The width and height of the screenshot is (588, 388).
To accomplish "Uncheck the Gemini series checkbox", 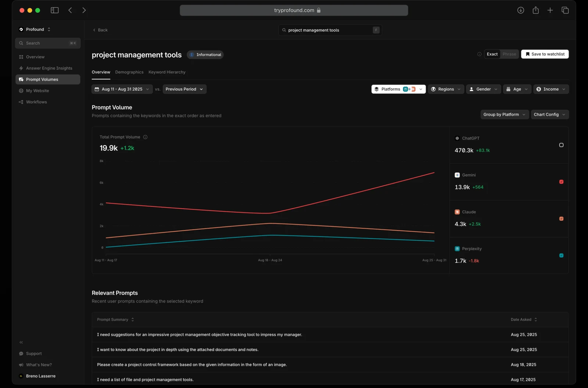I will coord(561,182).
